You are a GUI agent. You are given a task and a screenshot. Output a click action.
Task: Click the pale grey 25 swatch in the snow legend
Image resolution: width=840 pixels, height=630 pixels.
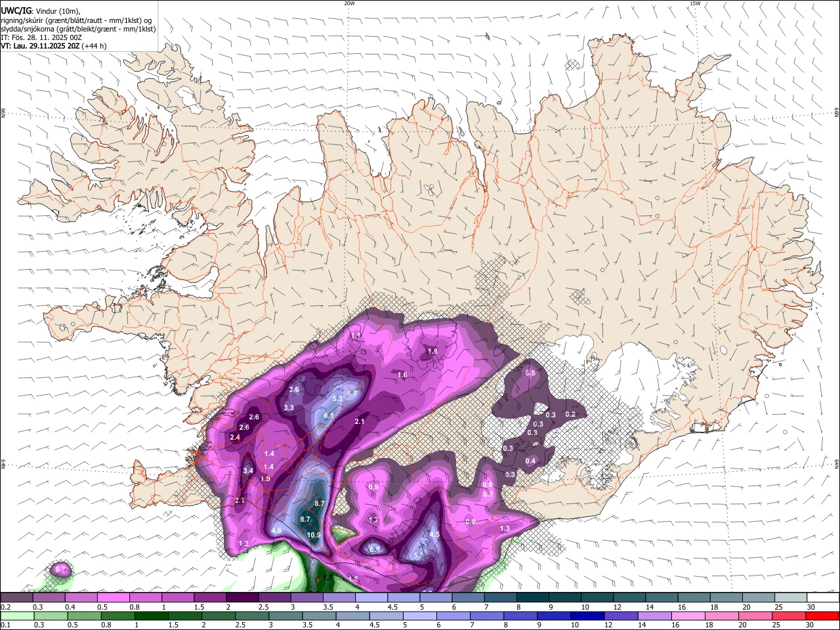791,597
